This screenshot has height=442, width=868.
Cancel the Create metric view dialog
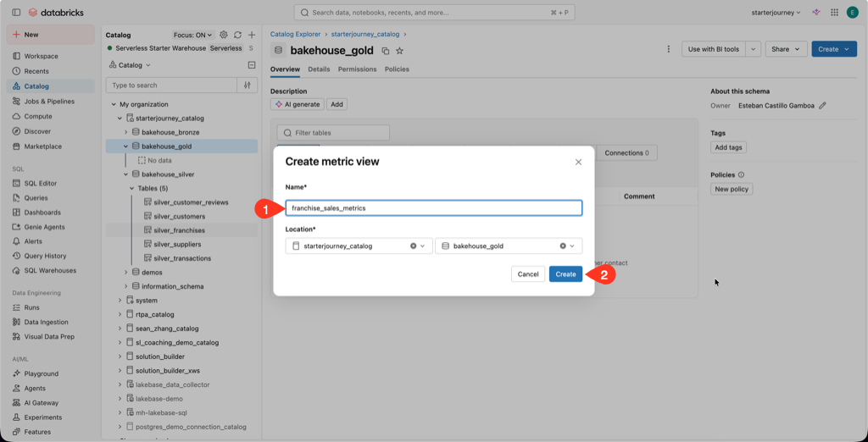coord(528,273)
